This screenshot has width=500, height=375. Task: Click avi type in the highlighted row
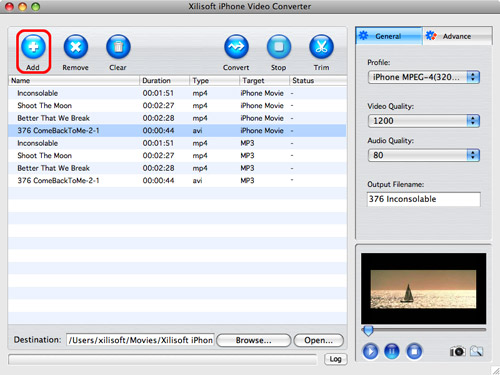click(197, 131)
